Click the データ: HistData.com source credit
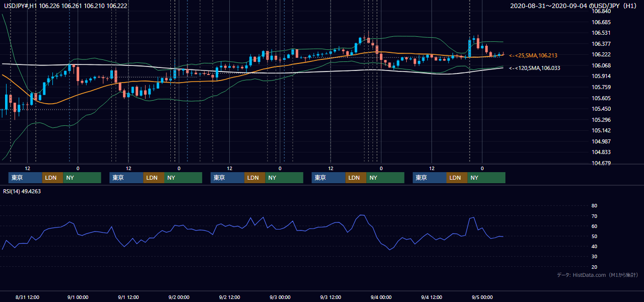The image size is (644, 302). 598,275
